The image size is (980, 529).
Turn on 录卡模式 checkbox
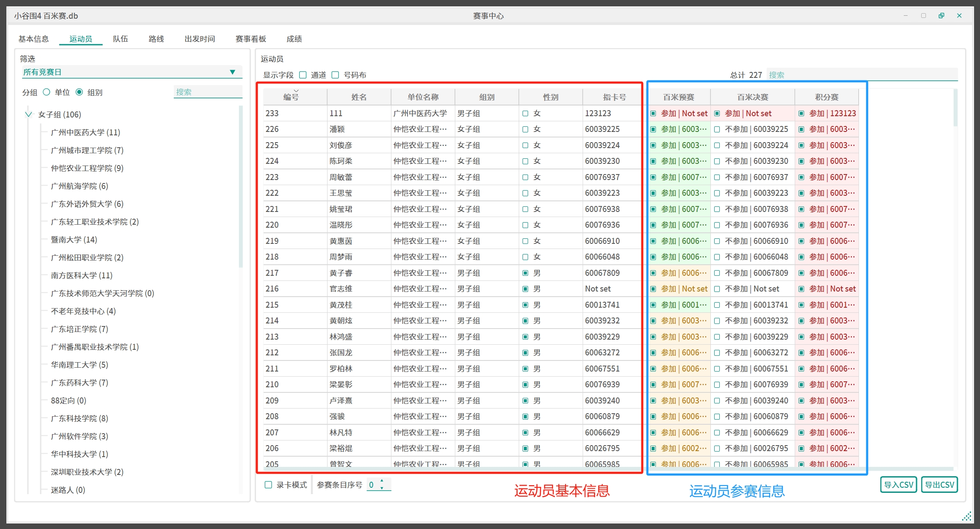[x=269, y=485]
